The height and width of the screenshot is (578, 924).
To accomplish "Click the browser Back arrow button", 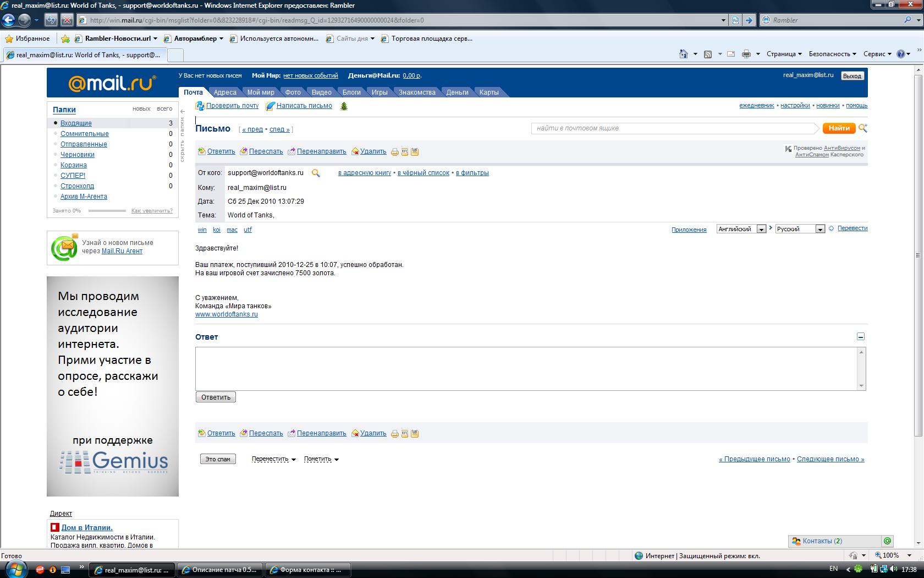I will [8, 20].
